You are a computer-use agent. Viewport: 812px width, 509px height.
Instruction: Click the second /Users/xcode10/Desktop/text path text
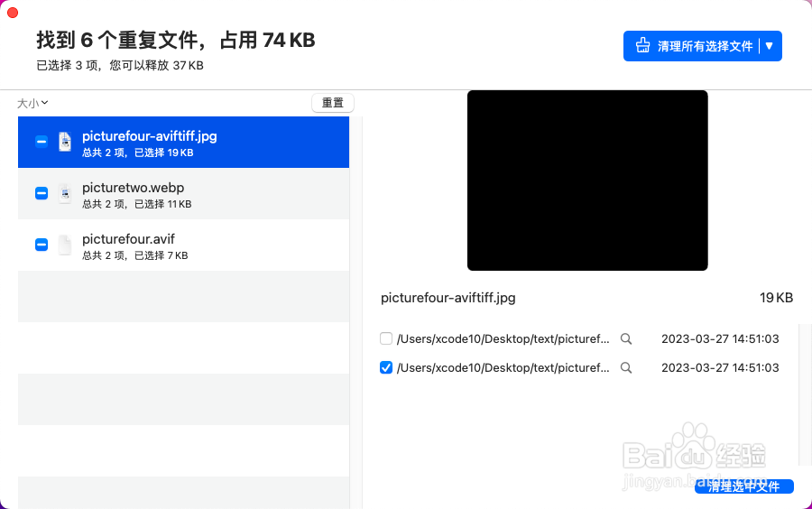(x=503, y=367)
